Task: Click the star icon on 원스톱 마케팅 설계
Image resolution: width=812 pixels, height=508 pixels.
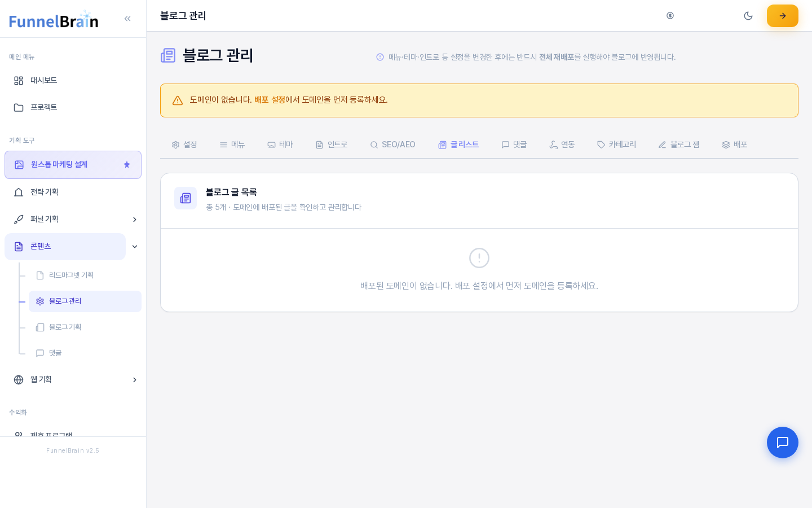Action: 127,165
